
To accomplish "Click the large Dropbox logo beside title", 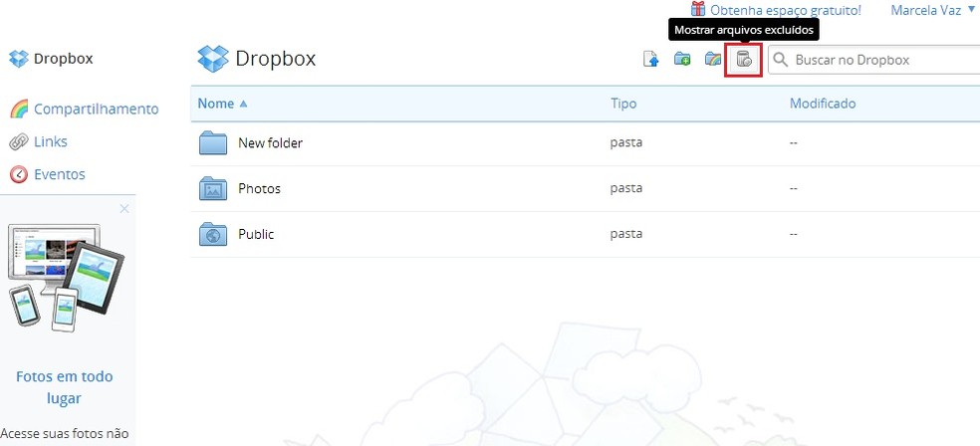I will pyautogui.click(x=213, y=59).
